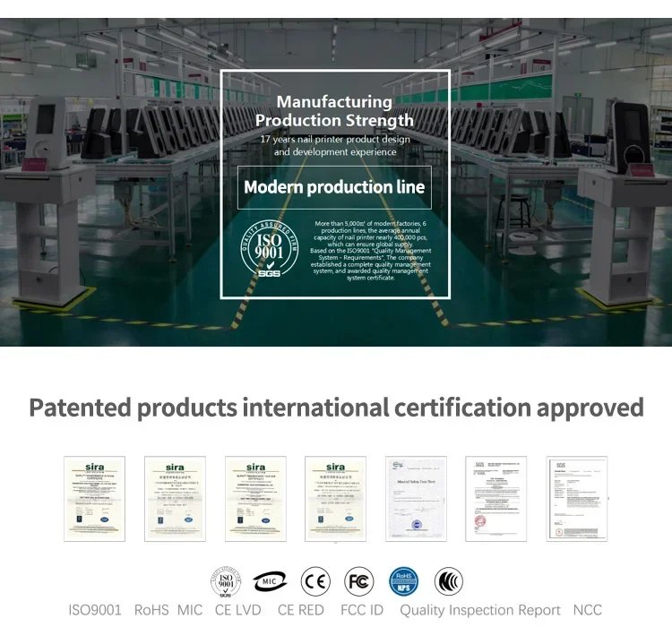Open the SGS document with red stamp
Viewport: 672px width, 627px height.
coord(496,499)
